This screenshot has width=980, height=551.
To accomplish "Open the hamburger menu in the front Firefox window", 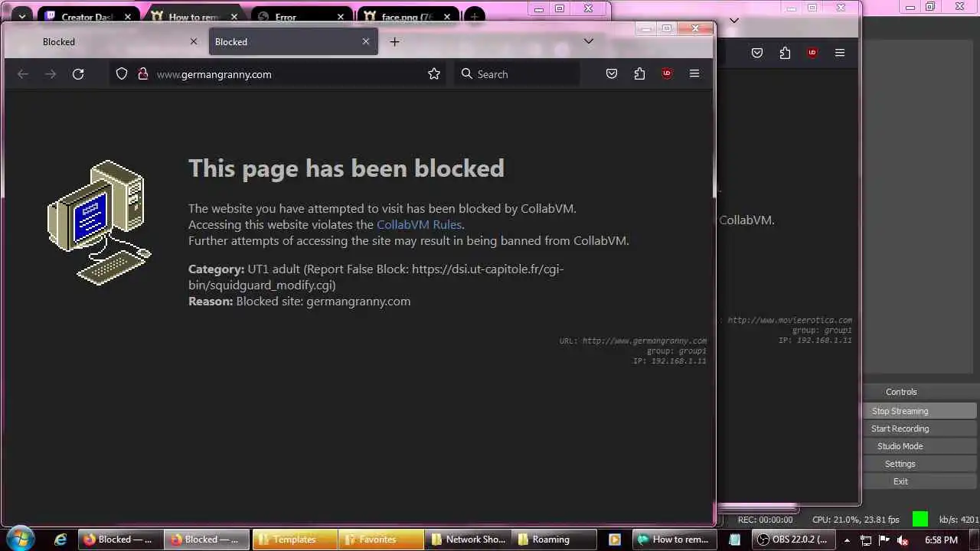I will point(694,74).
